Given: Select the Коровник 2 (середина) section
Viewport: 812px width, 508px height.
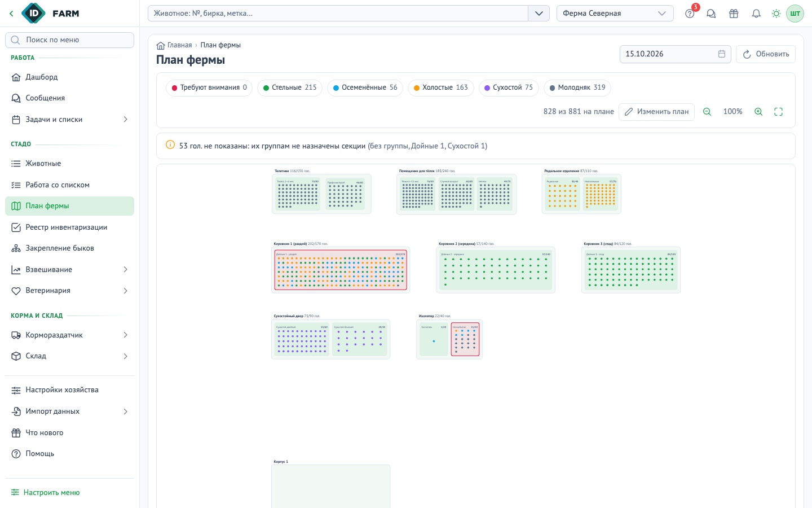Looking at the screenshot, I should pos(496,270).
